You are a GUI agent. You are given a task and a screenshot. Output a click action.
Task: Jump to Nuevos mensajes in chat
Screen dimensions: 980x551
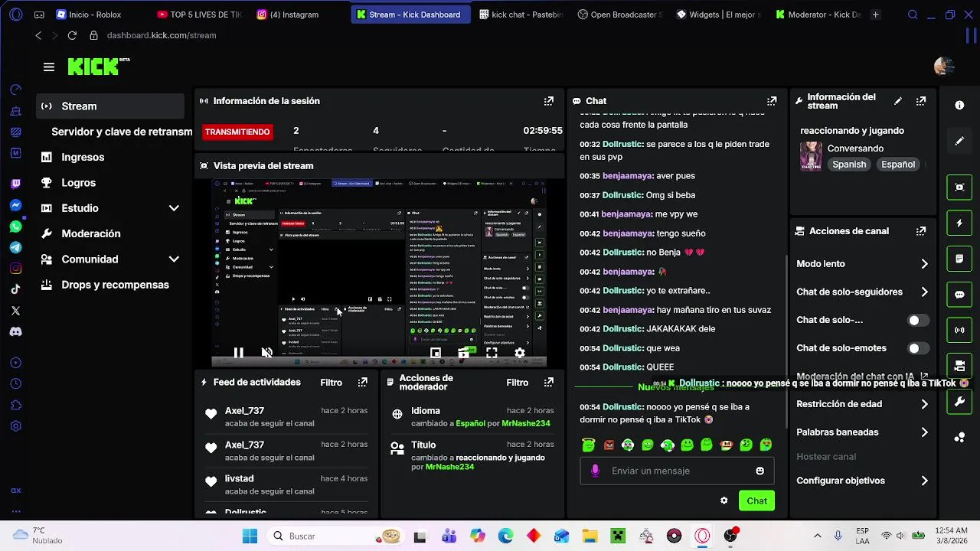click(x=675, y=387)
